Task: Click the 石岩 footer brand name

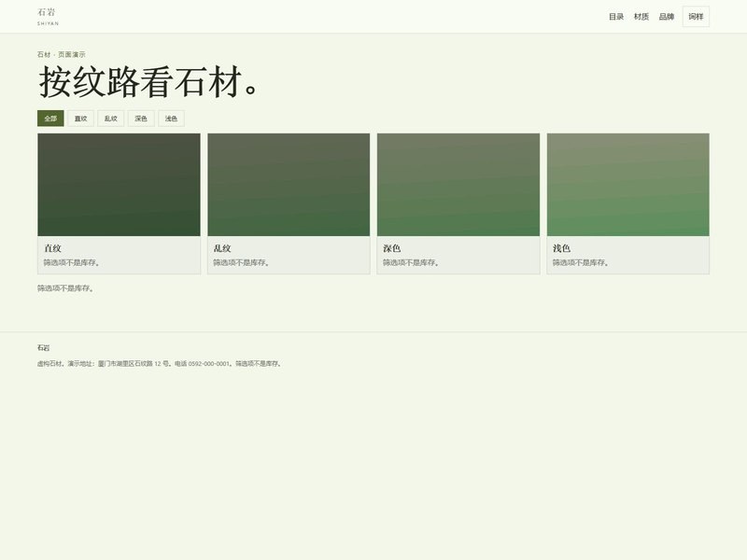Action: (x=43, y=347)
